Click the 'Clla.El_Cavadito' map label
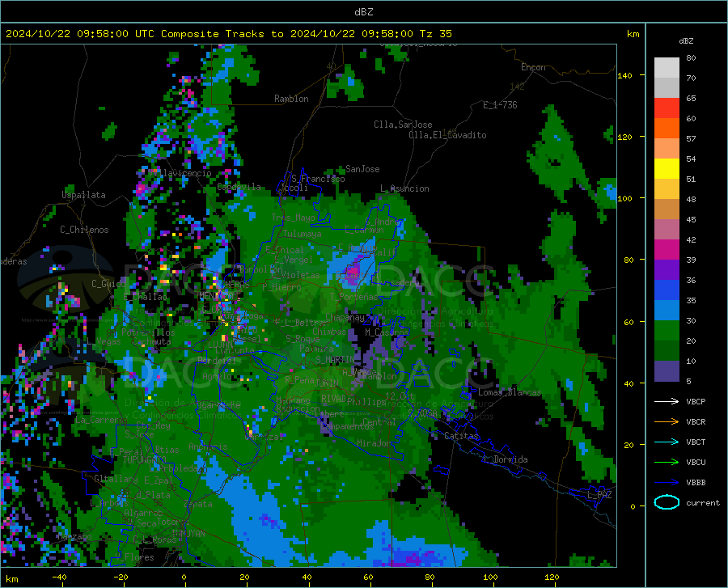 coord(447,135)
